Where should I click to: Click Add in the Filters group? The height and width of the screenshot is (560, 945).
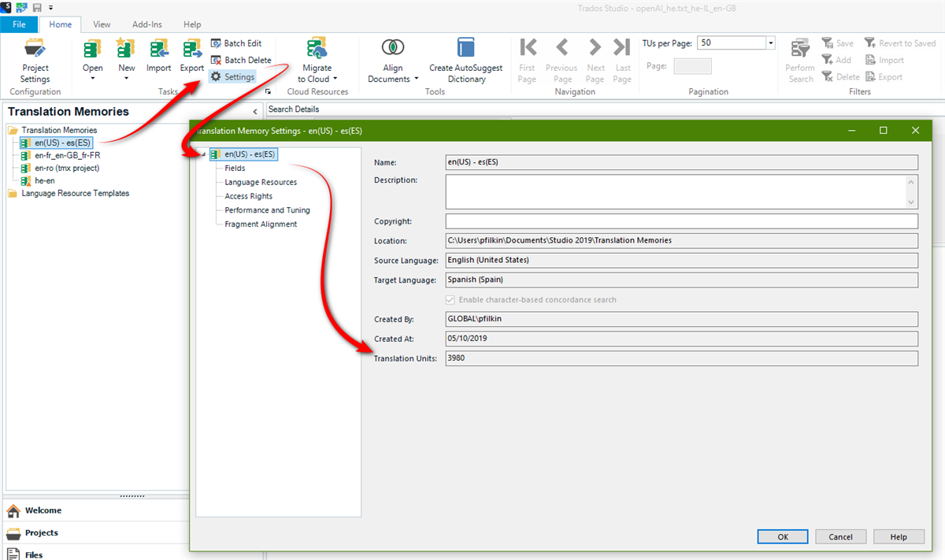point(836,60)
